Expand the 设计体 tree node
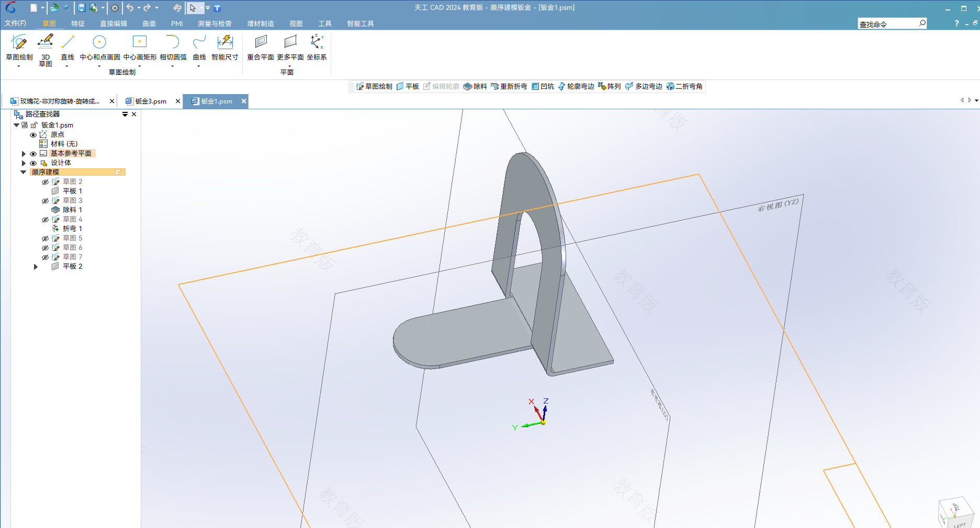The height and width of the screenshot is (528, 980). pyautogui.click(x=24, y=163)
